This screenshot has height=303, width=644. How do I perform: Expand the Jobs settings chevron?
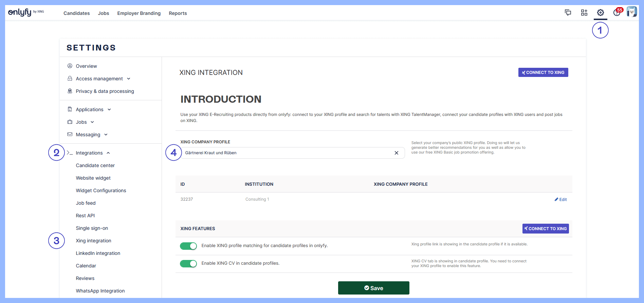(92, 122)
